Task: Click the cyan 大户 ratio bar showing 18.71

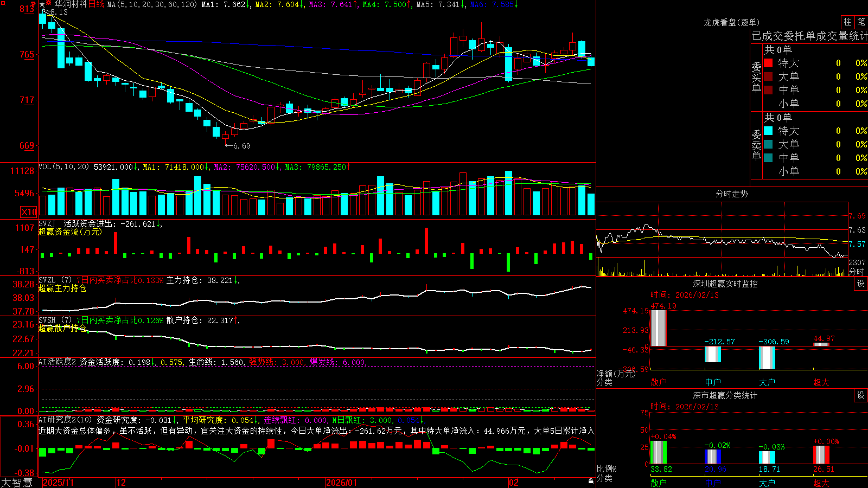Action: coord(767,458)
